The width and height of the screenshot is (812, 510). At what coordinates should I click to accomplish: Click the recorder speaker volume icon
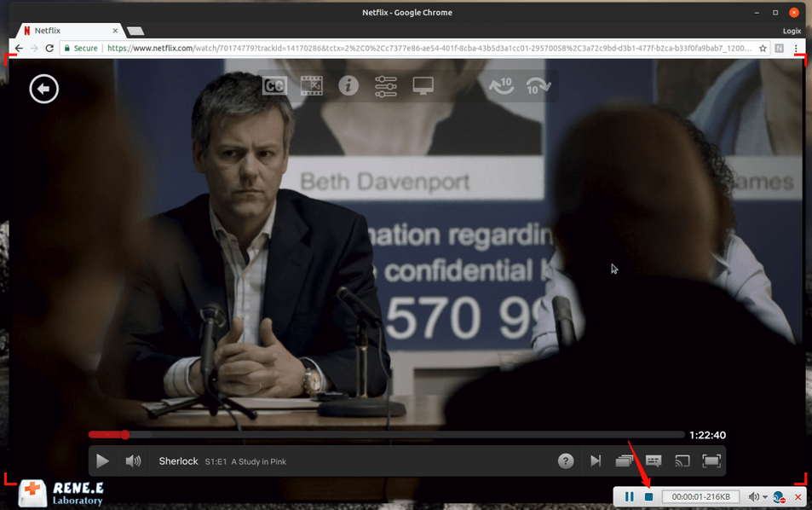tap(753, 497)
